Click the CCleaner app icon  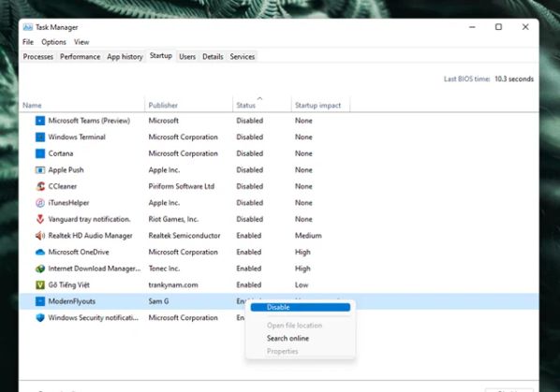(x=40, y=186)
